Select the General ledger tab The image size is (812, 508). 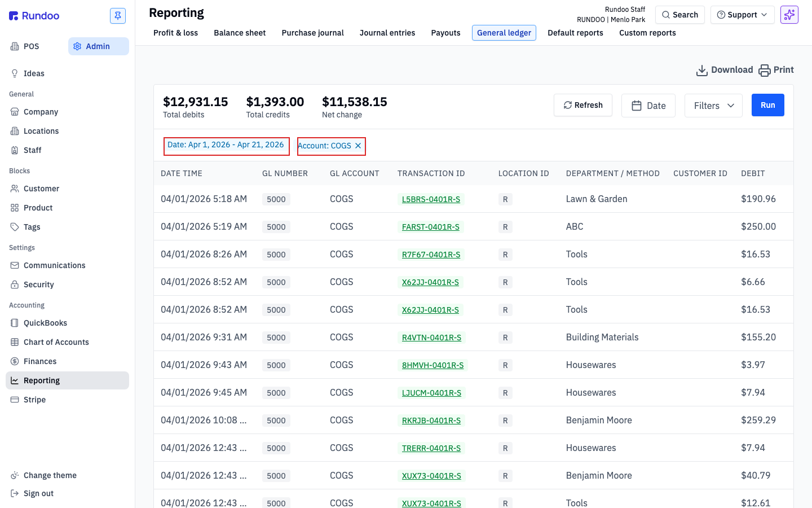click(504, 33)
